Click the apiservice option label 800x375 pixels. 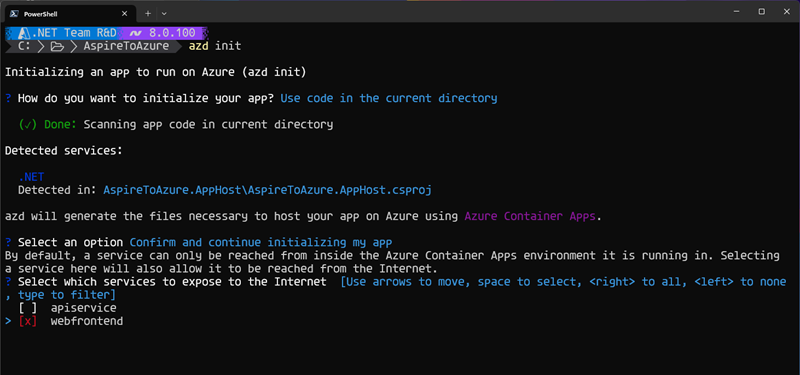tap(83, 308)
